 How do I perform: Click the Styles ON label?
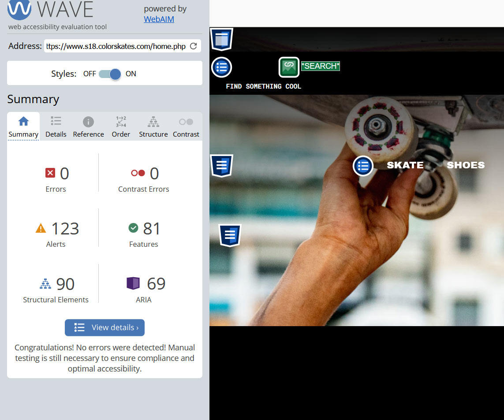(131, 74)
